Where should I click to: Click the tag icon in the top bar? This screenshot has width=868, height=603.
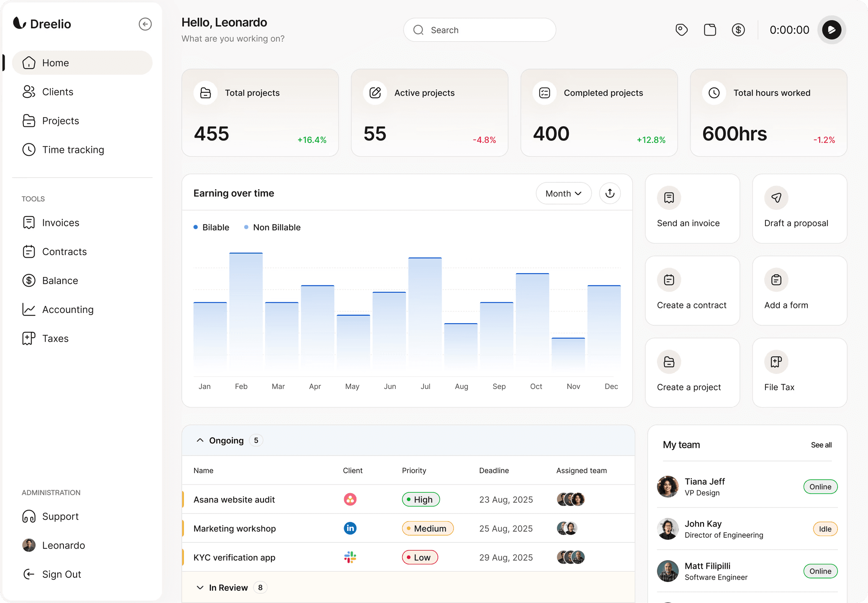pyautogui.click(x=682, y=30)
